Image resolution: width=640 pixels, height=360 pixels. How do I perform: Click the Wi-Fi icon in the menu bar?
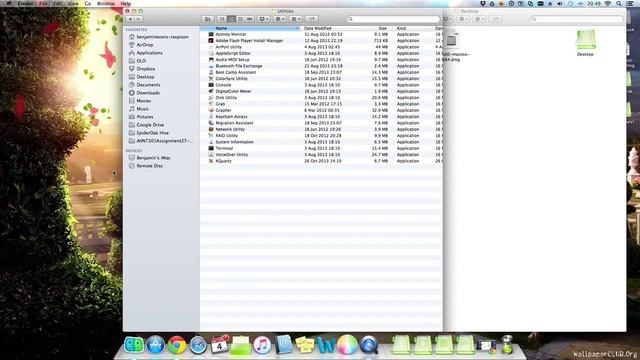[x=608, y=4]
